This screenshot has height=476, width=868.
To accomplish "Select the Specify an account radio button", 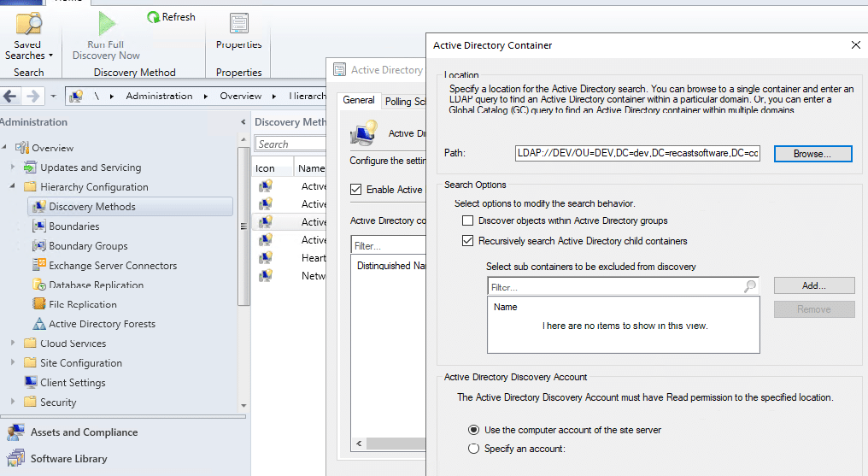I will point(473,449).
